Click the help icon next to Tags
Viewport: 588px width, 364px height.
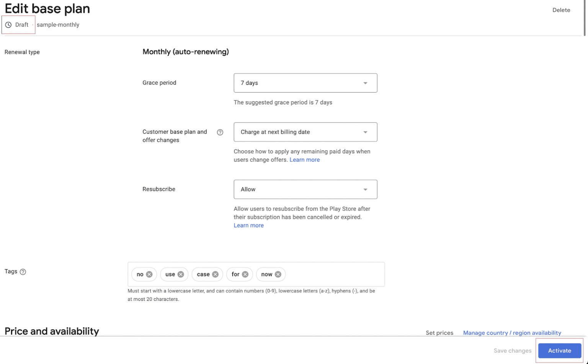click(23, 271)
